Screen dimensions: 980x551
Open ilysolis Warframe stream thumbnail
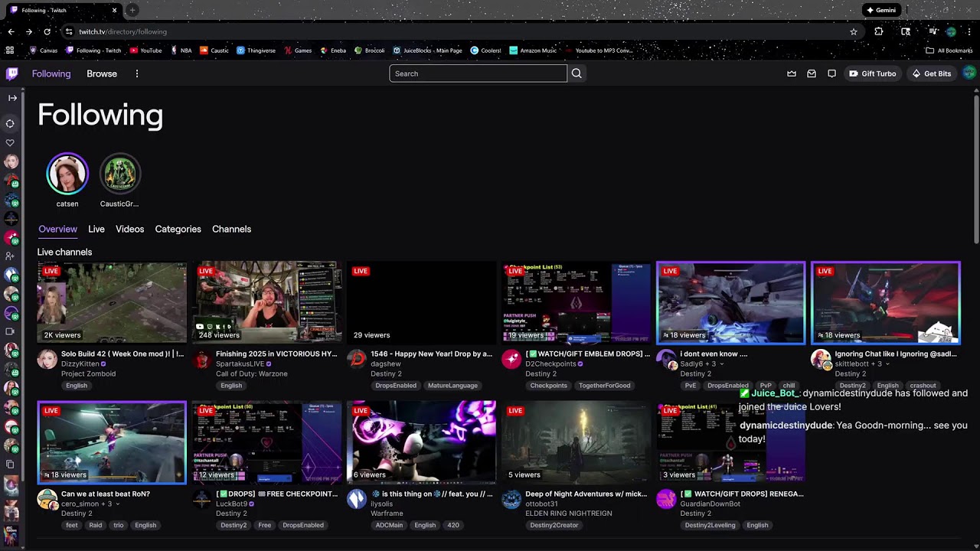[421, 442]
